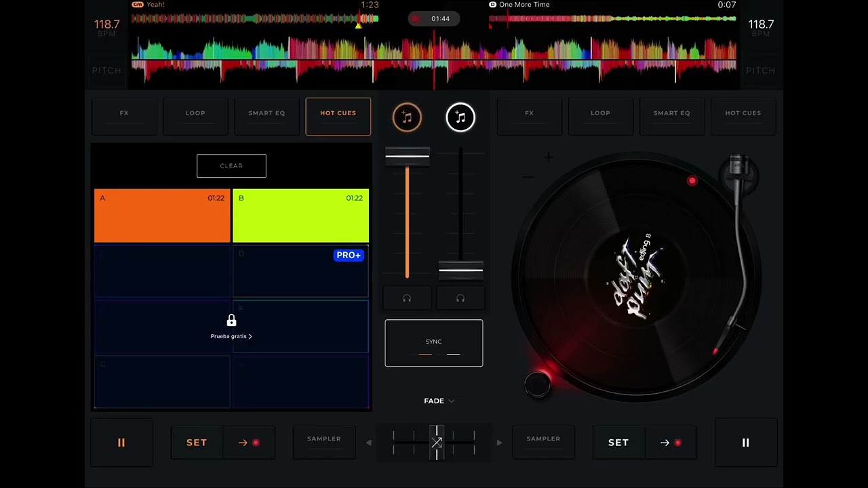Toggle left deck headphone cue
The image size is (868, 488).
click(407, 298)
